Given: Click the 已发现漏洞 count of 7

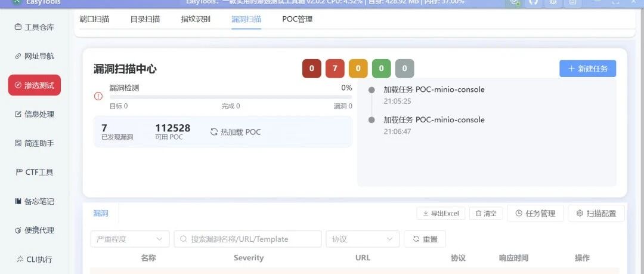Looking at the screenshot, I should click(x=104, y=128).
